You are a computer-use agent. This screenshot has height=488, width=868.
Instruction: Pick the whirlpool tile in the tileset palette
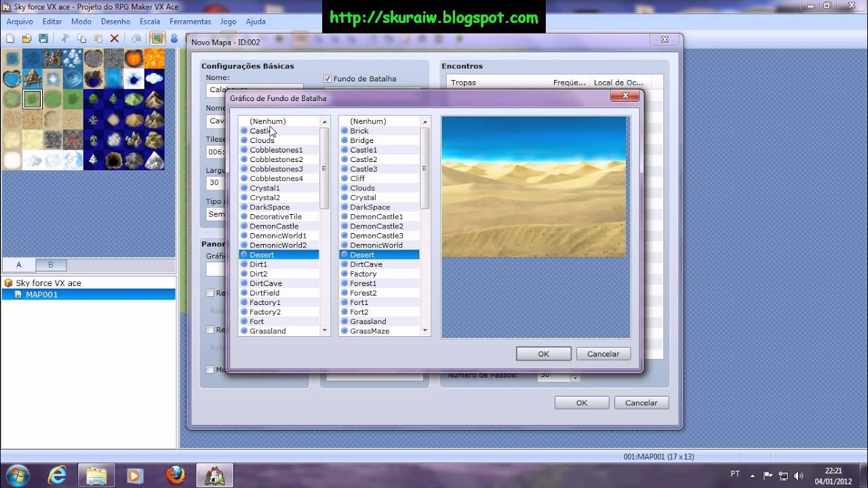pos(73,79)
